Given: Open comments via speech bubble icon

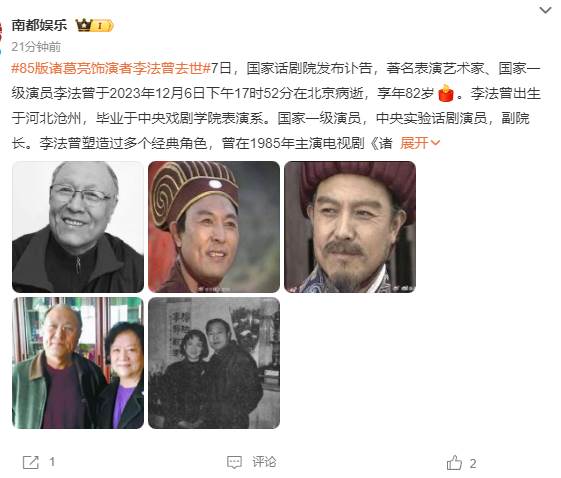Looking at the screenshot, I should coord(234,462).
